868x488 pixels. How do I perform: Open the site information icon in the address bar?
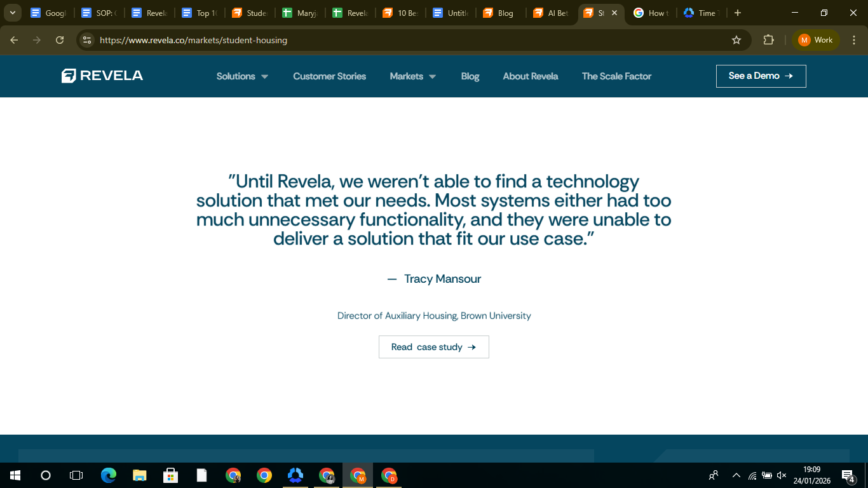point(87,40)
